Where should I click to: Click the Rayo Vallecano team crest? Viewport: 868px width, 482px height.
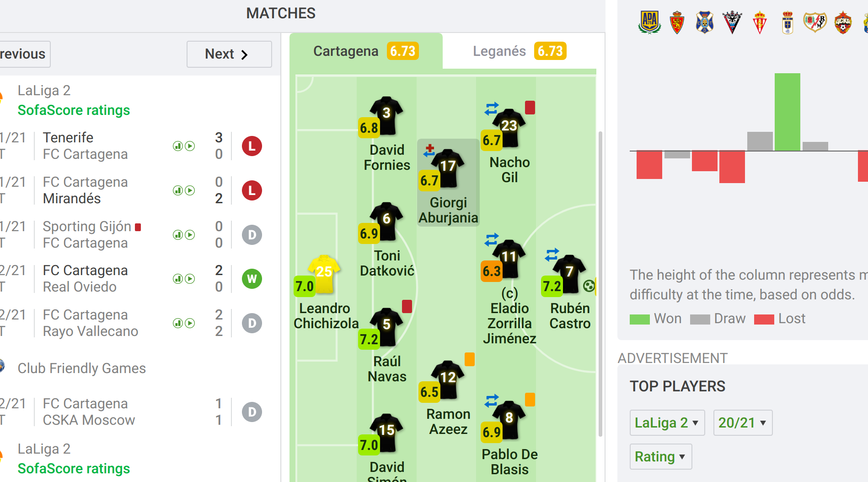tap(815, 22)
